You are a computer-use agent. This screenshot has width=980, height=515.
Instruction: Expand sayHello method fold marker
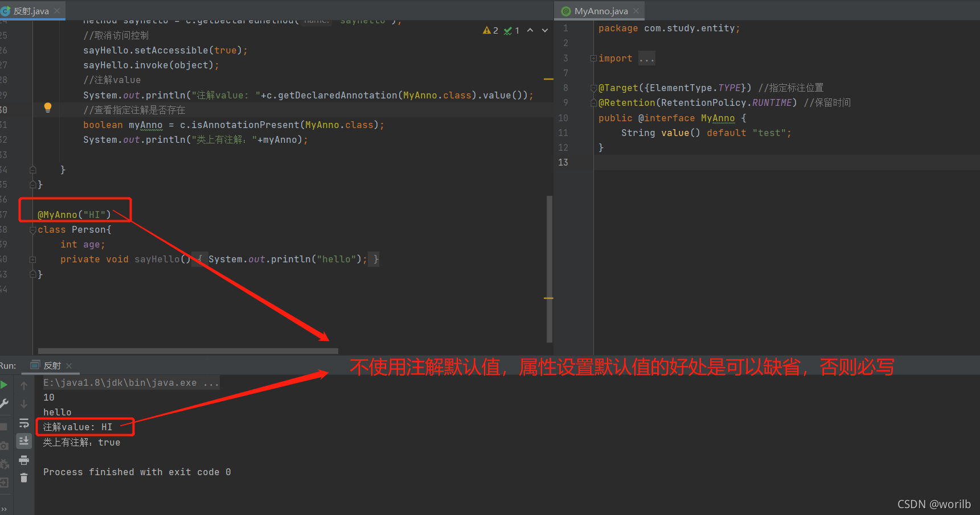[32, 259]
